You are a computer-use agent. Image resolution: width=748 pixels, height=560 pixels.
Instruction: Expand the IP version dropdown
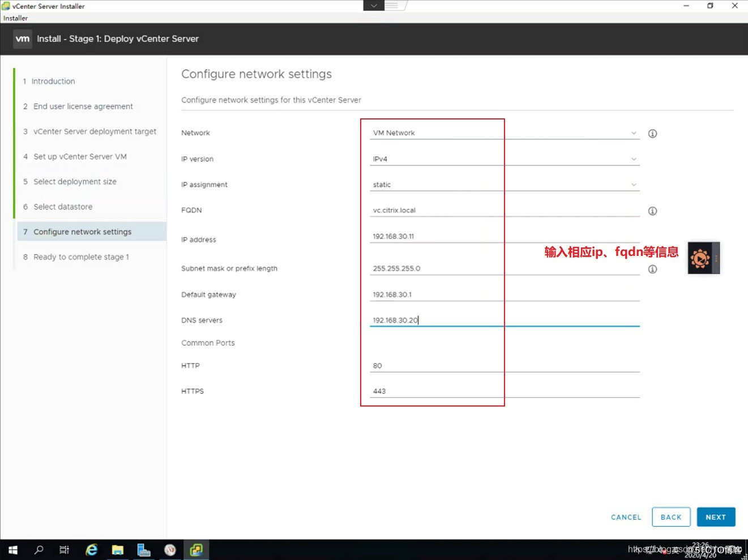(634, 159)
